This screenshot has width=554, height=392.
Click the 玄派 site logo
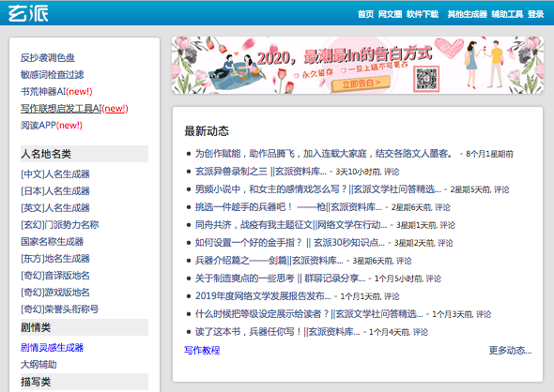tap(28, 13)
